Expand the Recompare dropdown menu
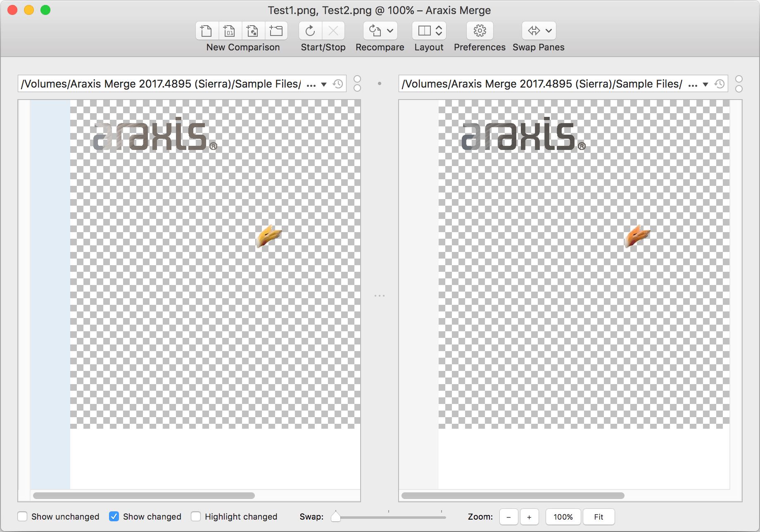 (x=391, y=31)
